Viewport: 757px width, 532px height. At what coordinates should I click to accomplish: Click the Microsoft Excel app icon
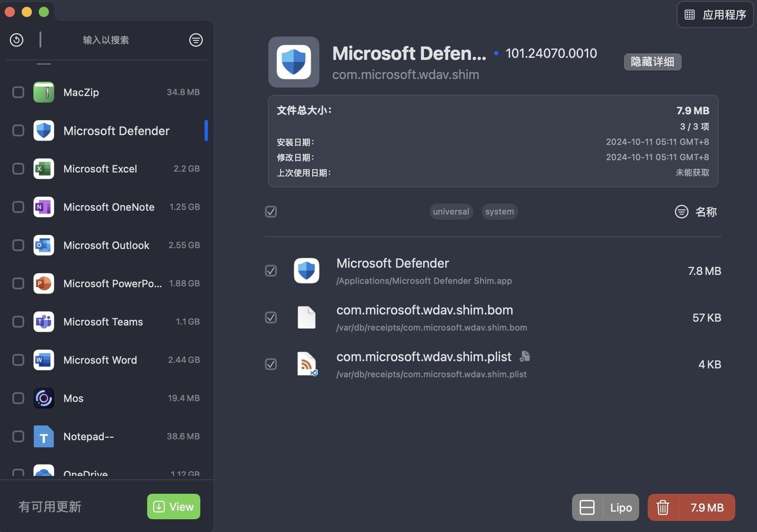coord(44,169)
